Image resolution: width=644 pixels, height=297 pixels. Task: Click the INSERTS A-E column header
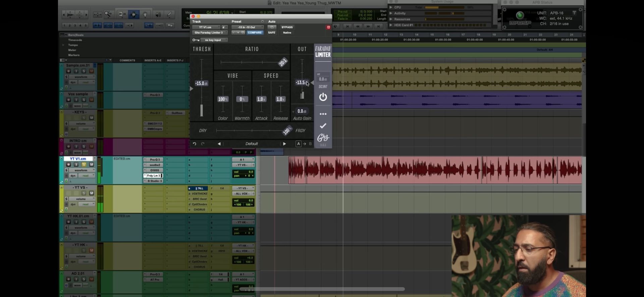153,60
